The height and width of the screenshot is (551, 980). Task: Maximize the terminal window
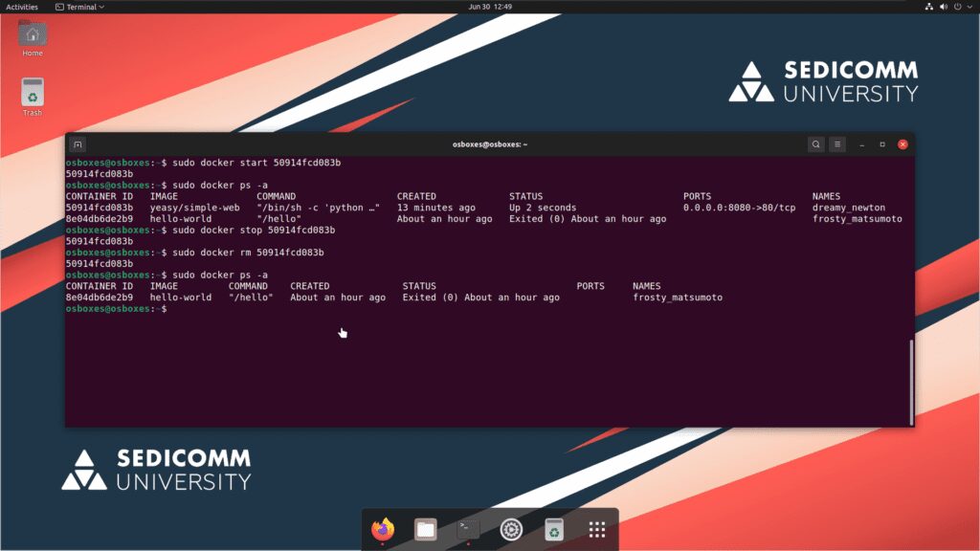882,144
